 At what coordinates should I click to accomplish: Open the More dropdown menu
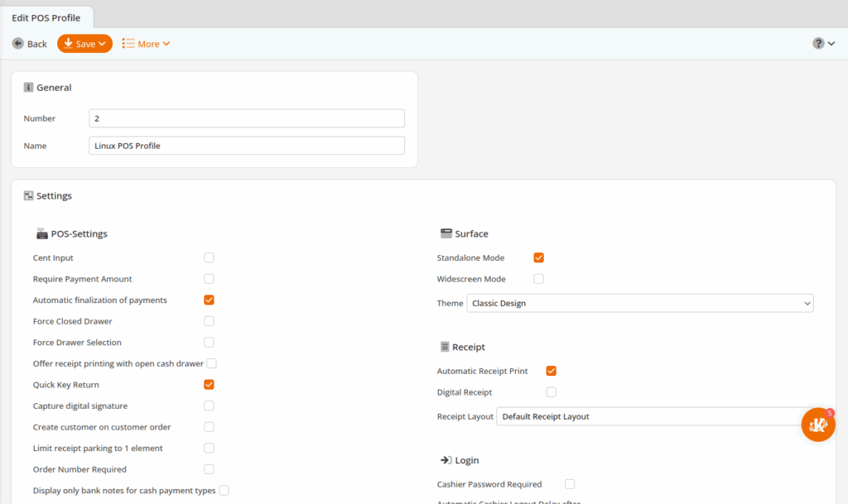coord(146,44)
